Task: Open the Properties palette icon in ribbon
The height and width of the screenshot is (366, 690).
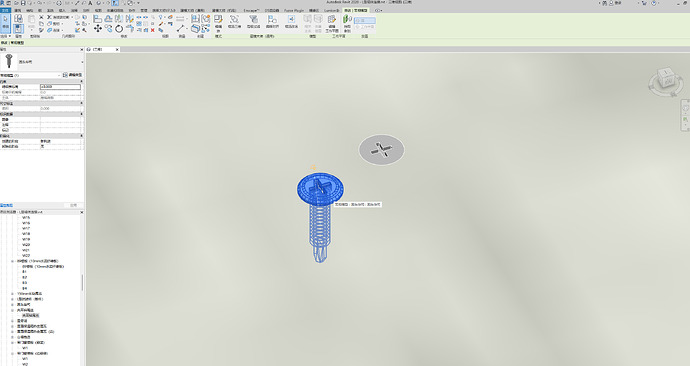Action: pos(18,29)
